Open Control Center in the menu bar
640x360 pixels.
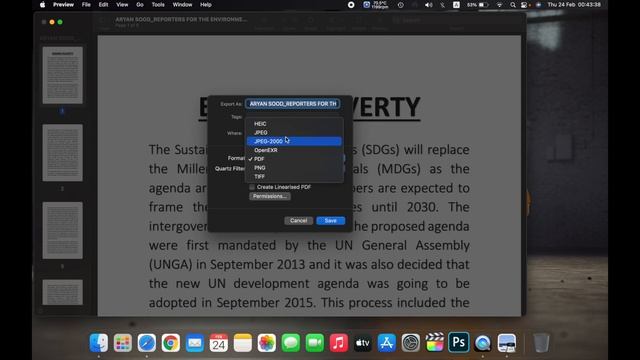pos(524,5)
